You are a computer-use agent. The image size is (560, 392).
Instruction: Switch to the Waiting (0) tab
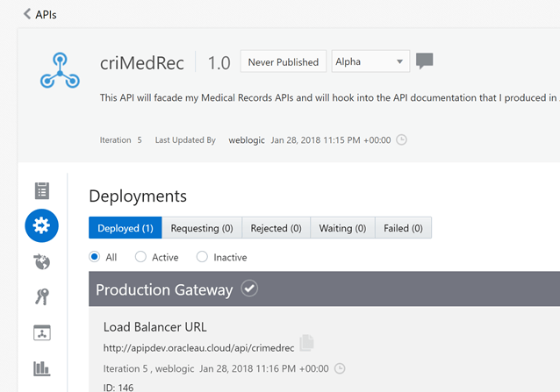pyautogui.click(x=342, y=228)
